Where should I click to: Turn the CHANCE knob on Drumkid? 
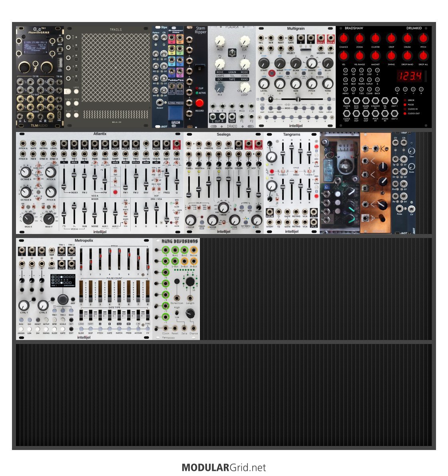click(343, 38)
